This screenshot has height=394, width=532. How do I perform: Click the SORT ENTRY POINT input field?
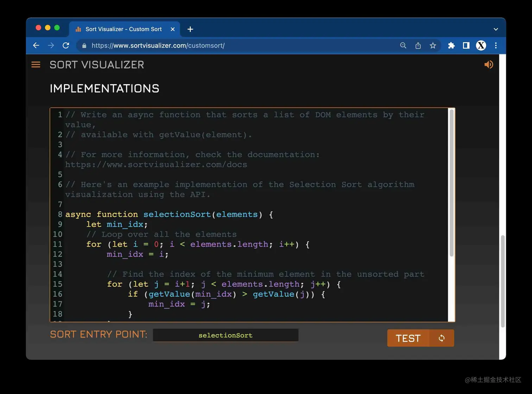(x=225, y=335)
